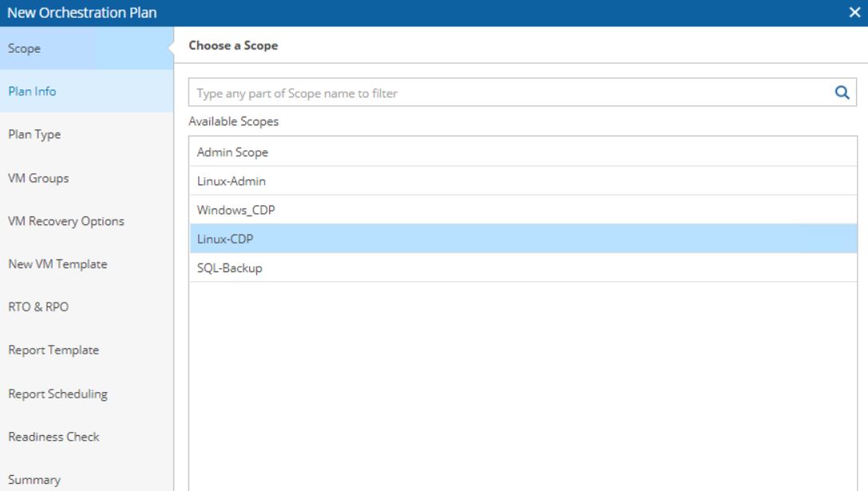The width and height of the screenshot is (868, 491).
Task: Select the SQL-Backup scope
Action: 523,268
